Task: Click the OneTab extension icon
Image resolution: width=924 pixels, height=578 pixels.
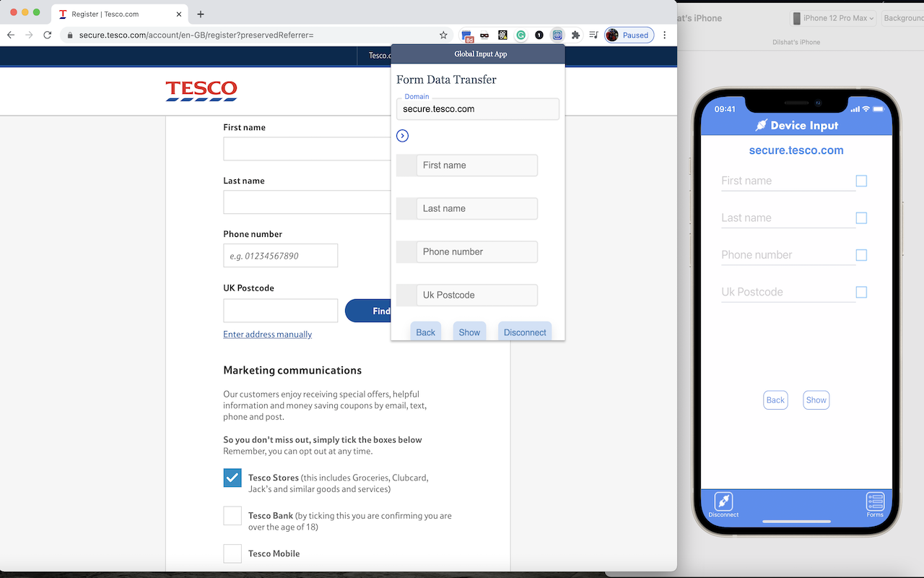Action: point(539,35)
